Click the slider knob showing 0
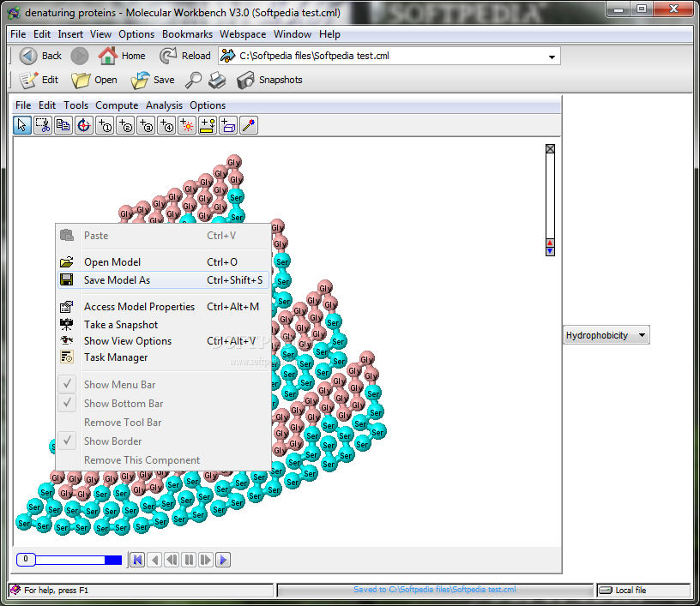 click(x=26, y=559)
